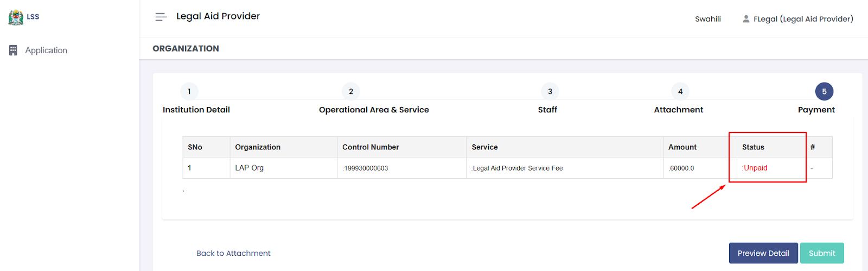Open the Operational Area & Service tab label

374,110
